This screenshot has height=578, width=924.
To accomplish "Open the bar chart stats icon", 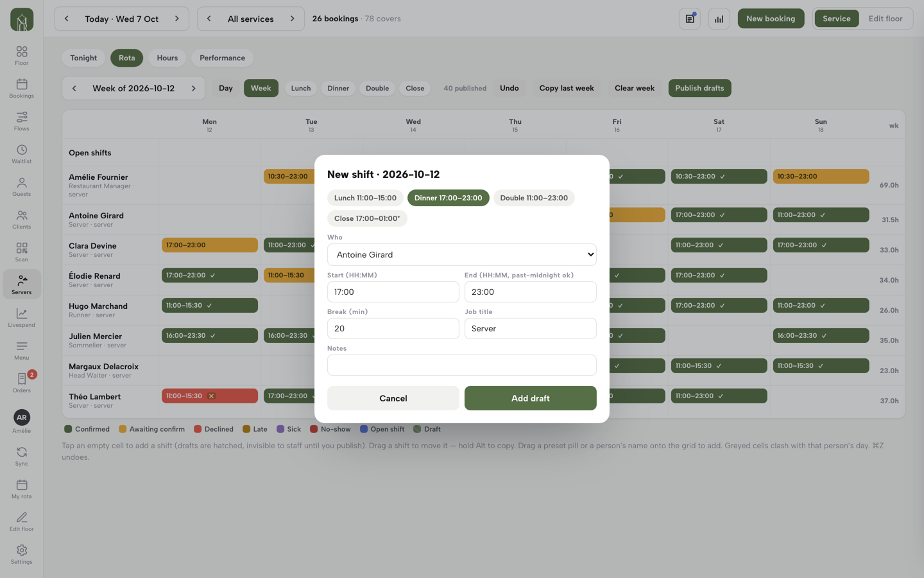I will [719, 19].
